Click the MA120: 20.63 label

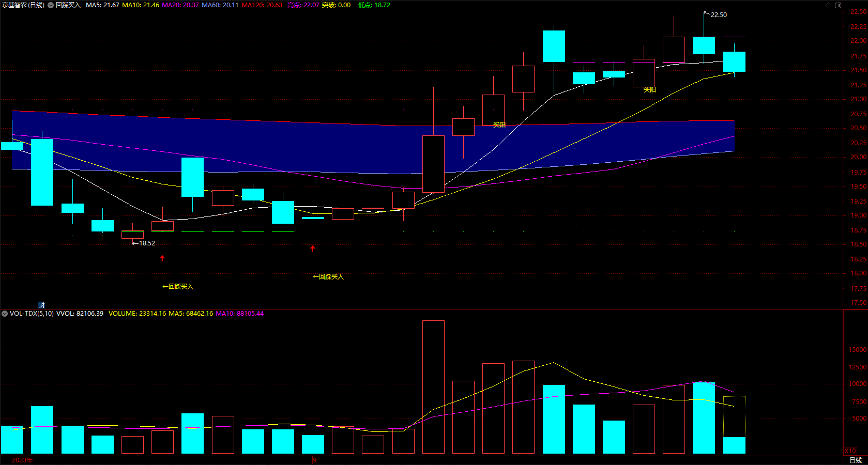coord(262,5)
